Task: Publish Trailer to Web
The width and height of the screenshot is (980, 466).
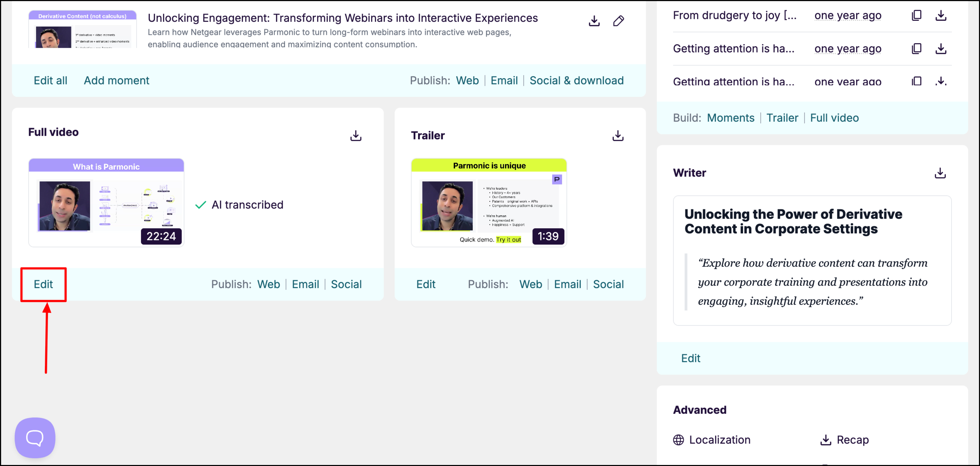Action: pyautogui.click(x=531, y=284)
